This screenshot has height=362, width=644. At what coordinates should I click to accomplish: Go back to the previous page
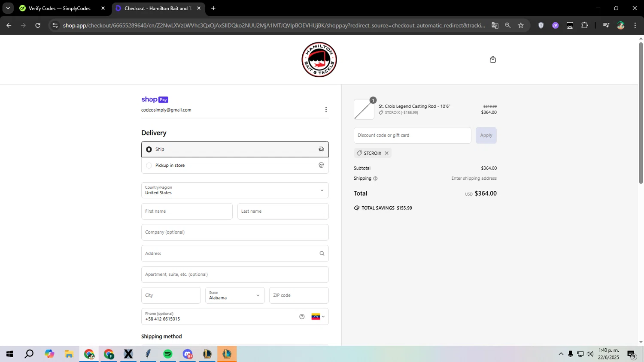(9, 25)
